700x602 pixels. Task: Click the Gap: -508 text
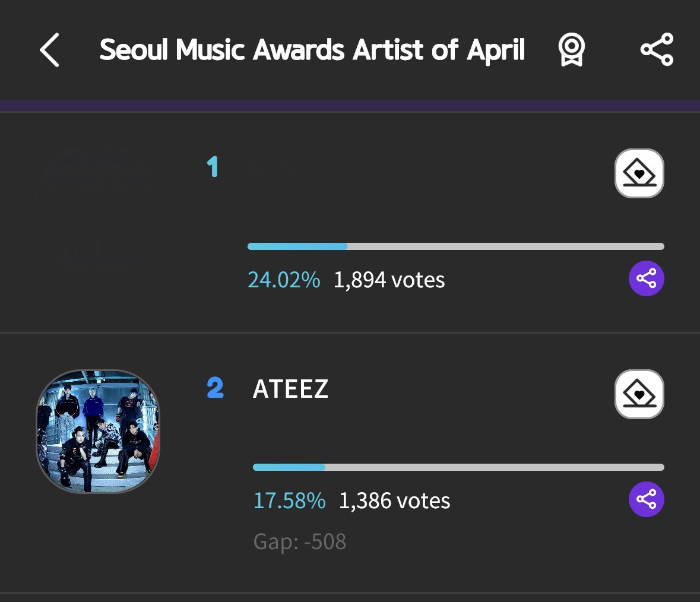(300, 542)
